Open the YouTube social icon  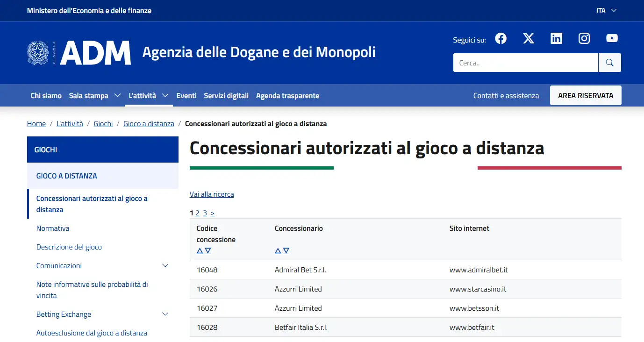tap(612, 38)
